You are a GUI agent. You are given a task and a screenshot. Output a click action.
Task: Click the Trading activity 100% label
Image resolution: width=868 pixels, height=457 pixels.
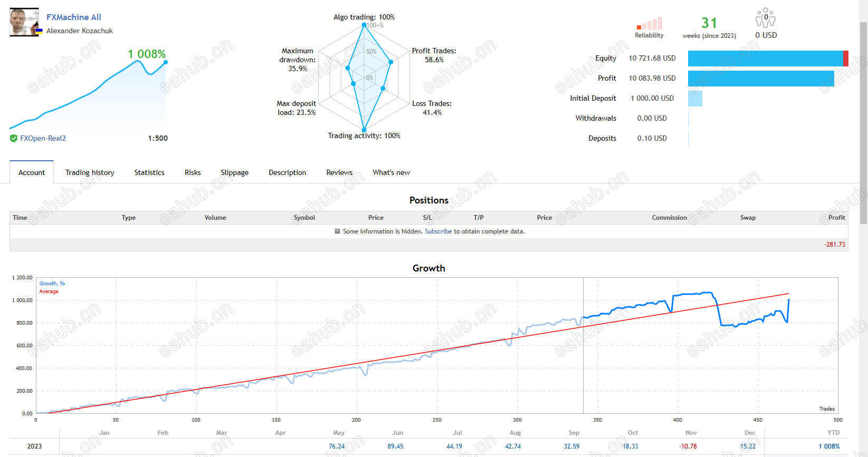[x=364, y=135]
